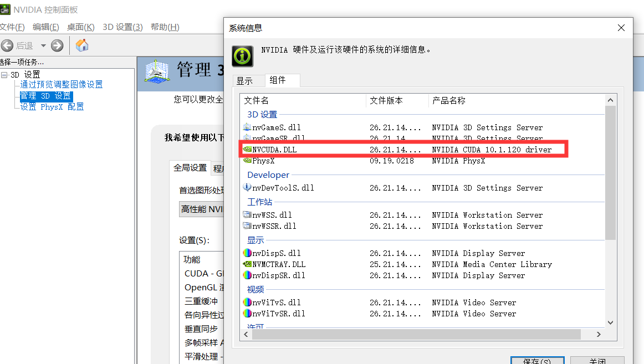Click the nvViTvS.dll video server icon
The height and width of the screenshot is (364, 644).
[x=247, y=303]
